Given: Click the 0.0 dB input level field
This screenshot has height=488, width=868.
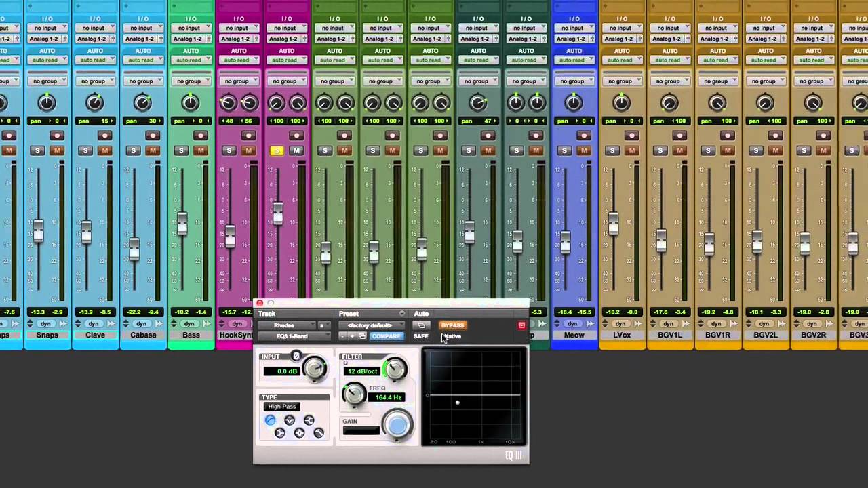Looking at the screenshot, I should [x=282, y=371].
